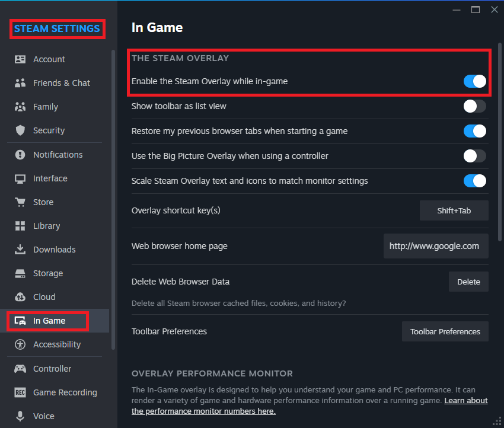Viewport: 504px width, 428px height.
Task: Minimize the Steam Settings window
Action: (457, 9)
